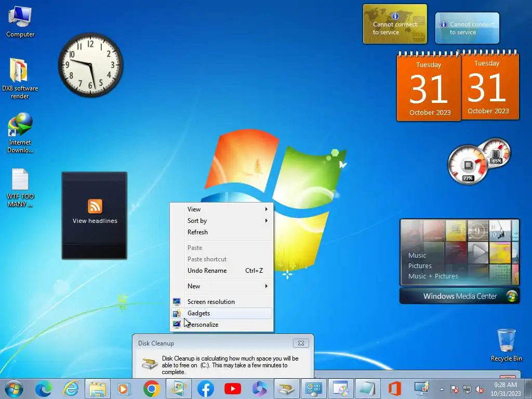Select Personalize in the context menu

click(x=221, y=325)
